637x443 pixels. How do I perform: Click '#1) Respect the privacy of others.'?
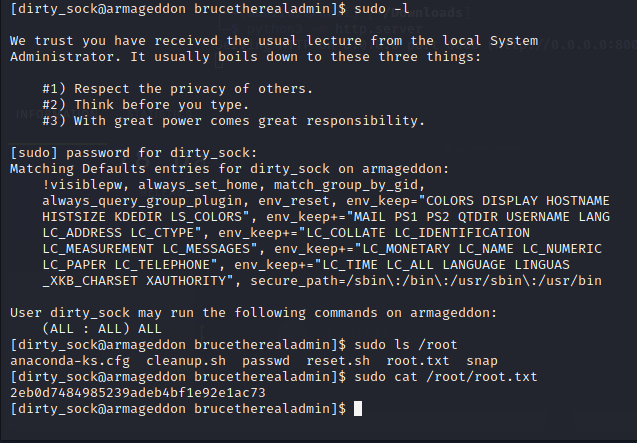click(178, 89)
